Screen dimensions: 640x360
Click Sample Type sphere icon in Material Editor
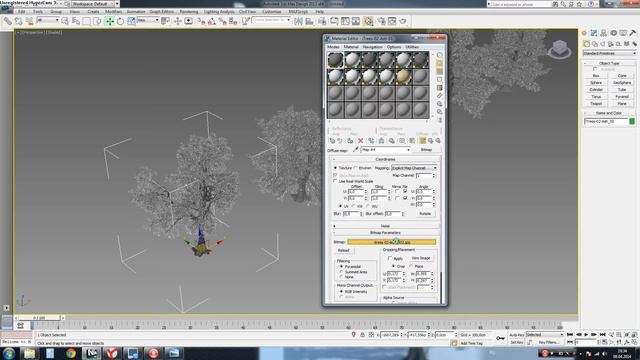[x=440, y=55]
